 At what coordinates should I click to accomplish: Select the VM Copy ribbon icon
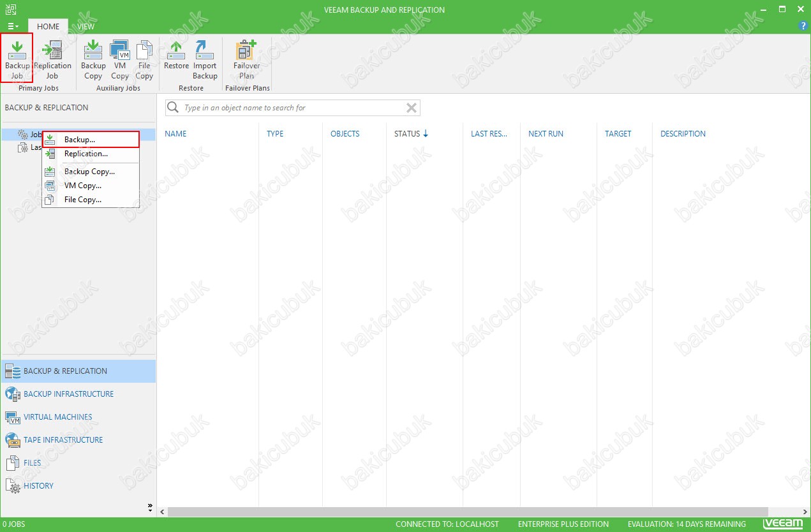pyautogui.click(x=120, y=59)
